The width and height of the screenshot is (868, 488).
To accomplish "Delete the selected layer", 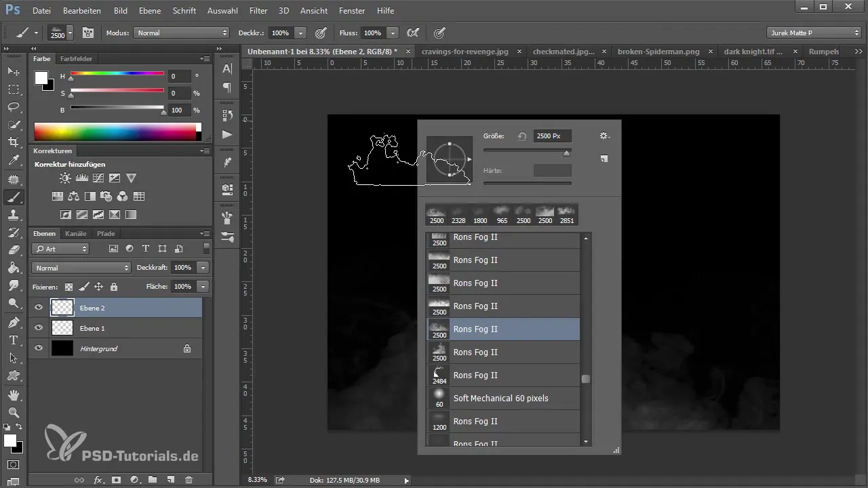I will [x=189, y=480].
